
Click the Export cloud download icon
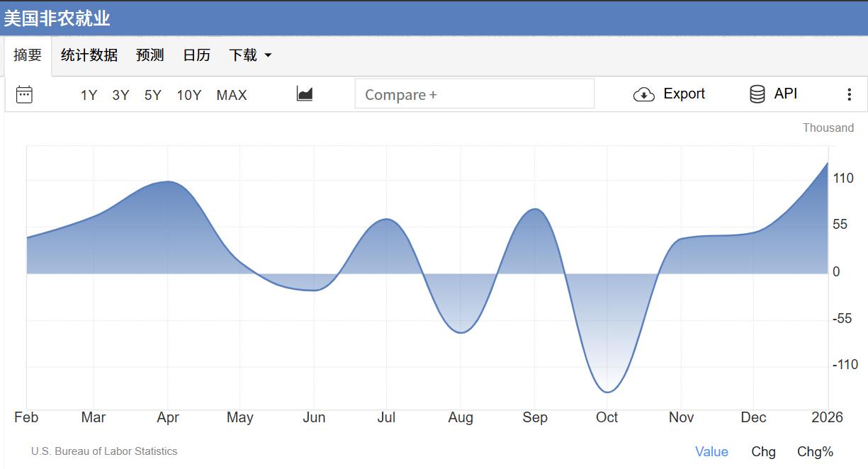click(x=643, y=94)
